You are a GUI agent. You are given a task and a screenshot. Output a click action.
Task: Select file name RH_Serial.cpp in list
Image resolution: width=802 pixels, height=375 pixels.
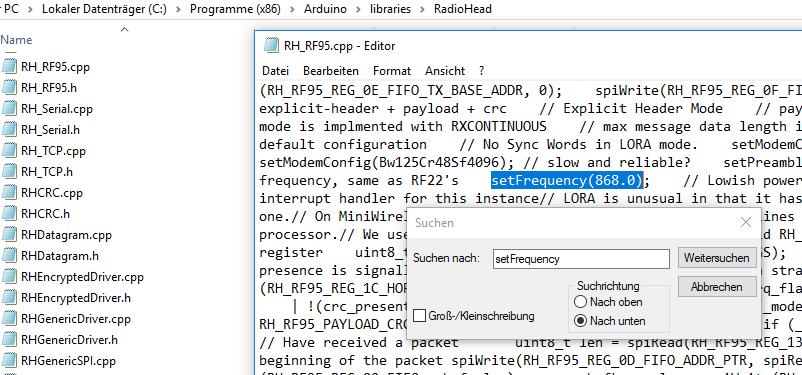(x=57, y=109)
